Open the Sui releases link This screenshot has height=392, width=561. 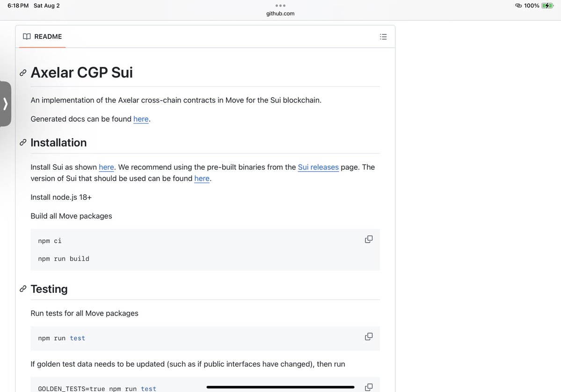[318, 167]
